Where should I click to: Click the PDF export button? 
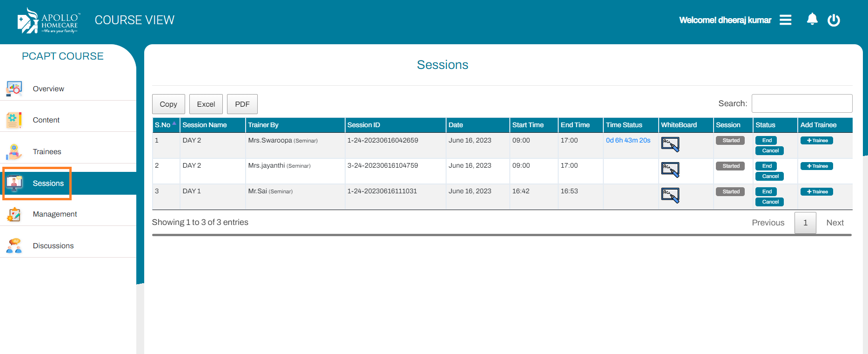[x=242, y=104]
